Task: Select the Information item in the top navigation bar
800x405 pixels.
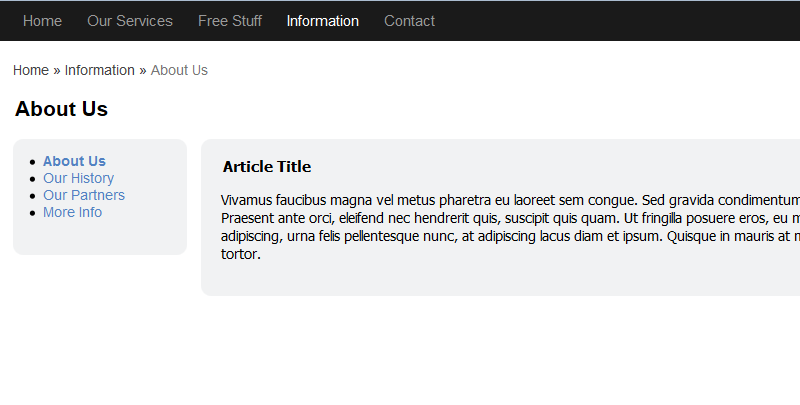Action: tap(322, 21)
